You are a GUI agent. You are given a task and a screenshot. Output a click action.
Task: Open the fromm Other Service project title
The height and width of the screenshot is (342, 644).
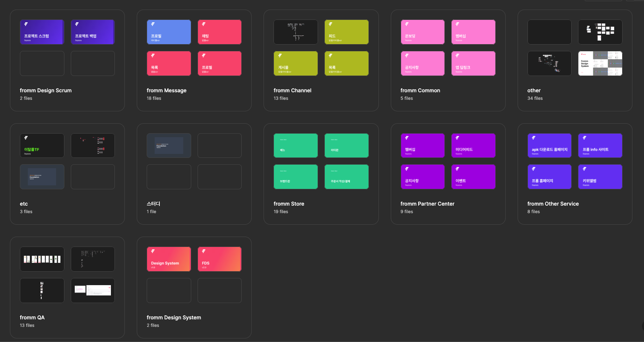(x=553, y=204)
